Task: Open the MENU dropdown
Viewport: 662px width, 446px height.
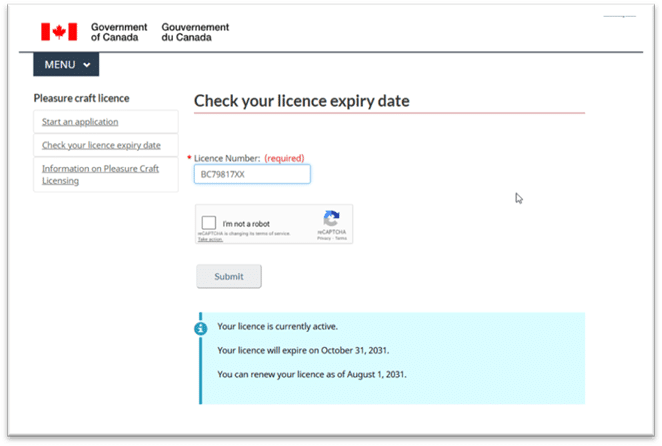Action: point(66,65)
